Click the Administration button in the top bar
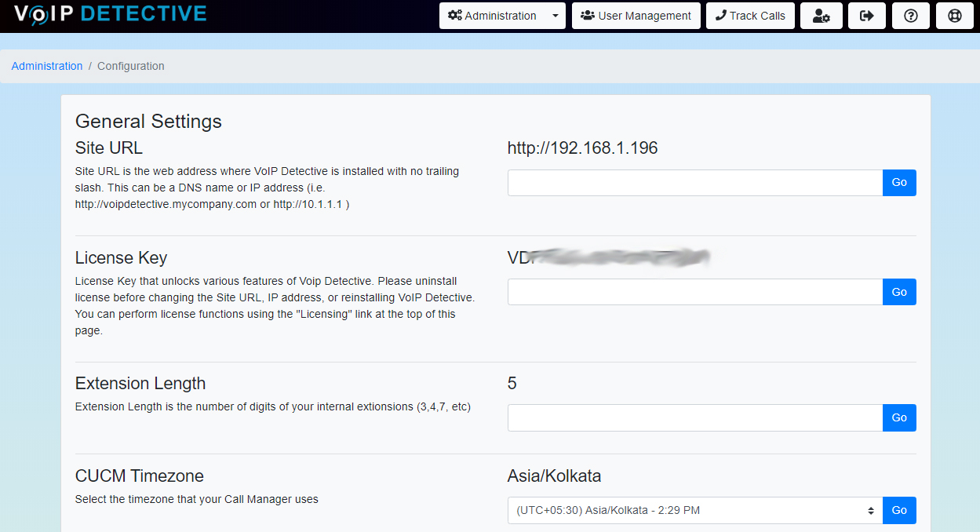Image resolution: width=980 pixels, height=532 pixels. [492, 16]
